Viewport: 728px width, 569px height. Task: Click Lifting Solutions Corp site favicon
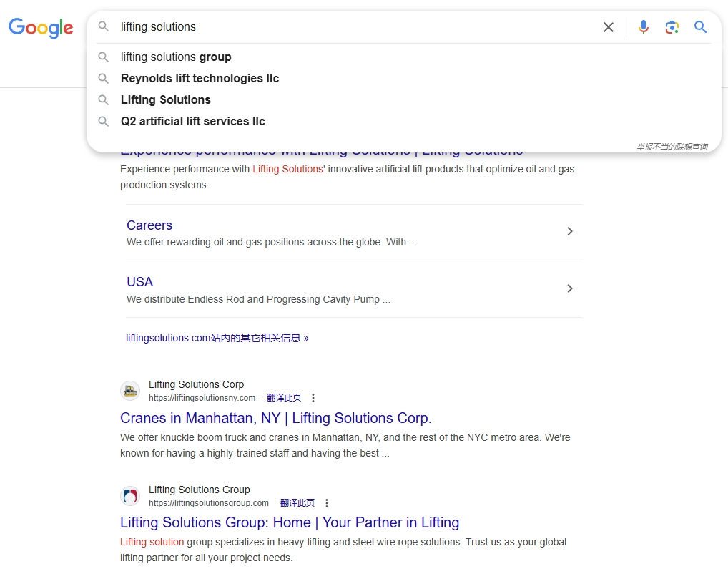130,391
